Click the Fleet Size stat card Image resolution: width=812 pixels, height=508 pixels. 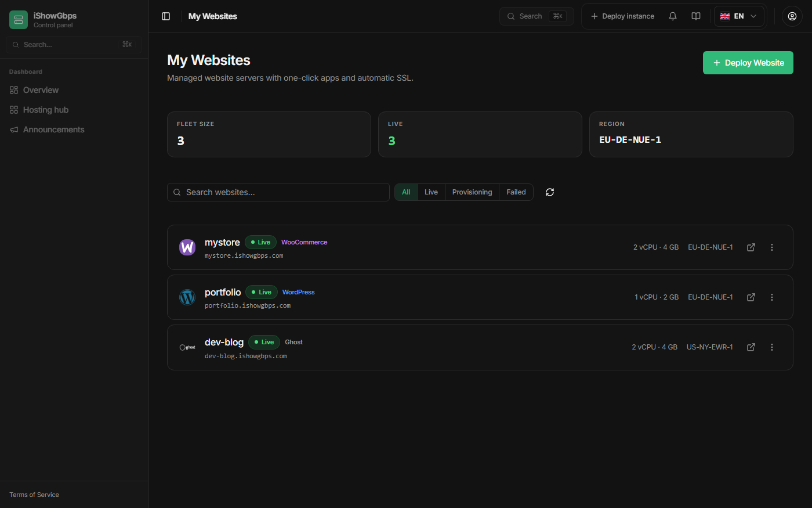(x=269, y=134)
